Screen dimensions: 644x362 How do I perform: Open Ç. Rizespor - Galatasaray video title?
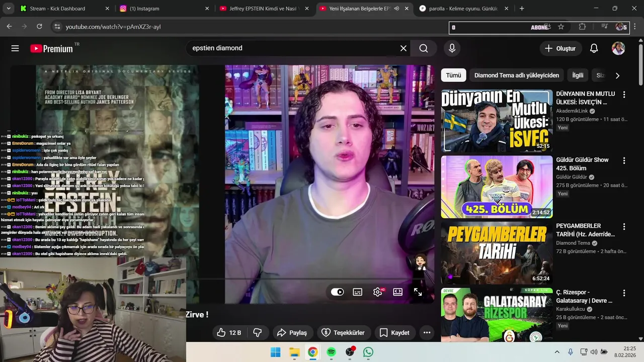(x=584, y=296)
